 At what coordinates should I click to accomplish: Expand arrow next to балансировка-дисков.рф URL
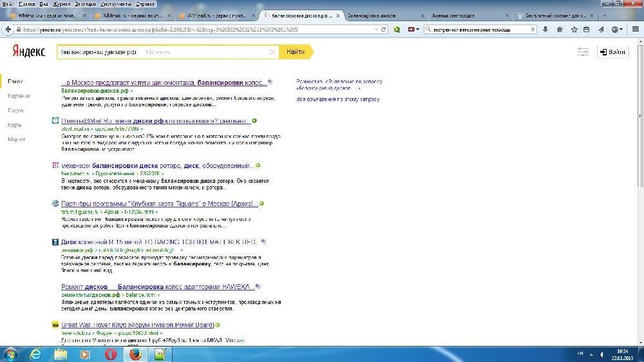coord(132,91)
